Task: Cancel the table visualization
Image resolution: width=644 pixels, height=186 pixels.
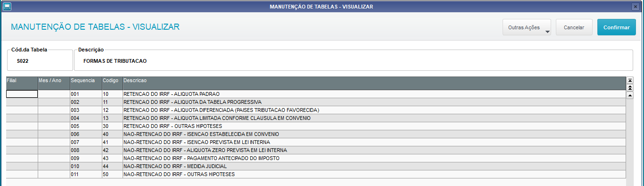Action: tap(574, 27)
